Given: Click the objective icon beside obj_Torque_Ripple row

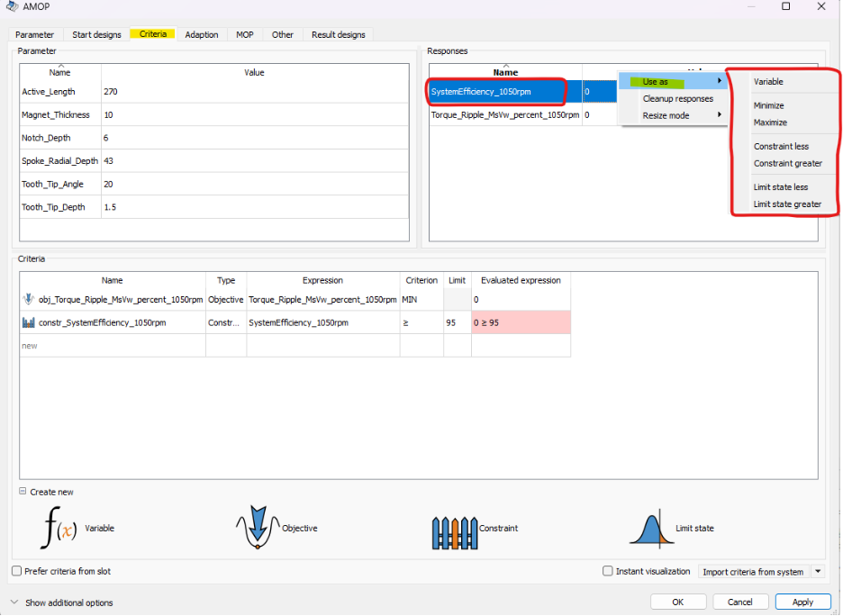Looking at the screenshot, I should [30, 299].
